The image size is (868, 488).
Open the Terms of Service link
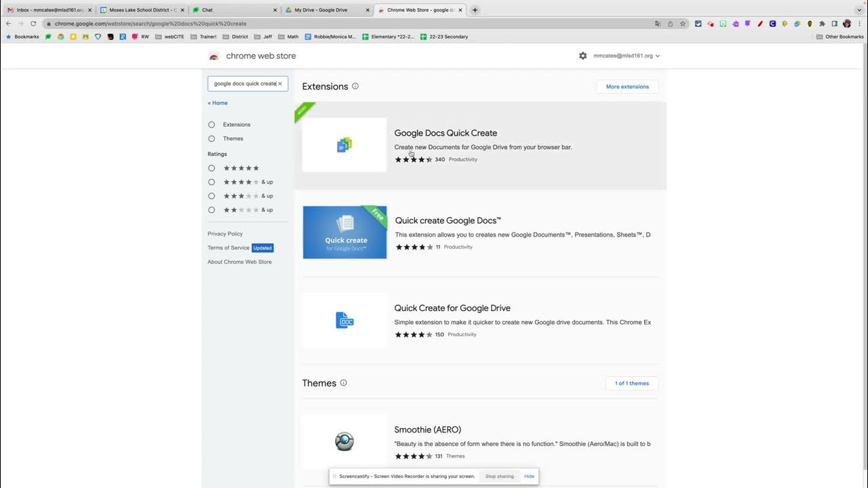[229, 247]
